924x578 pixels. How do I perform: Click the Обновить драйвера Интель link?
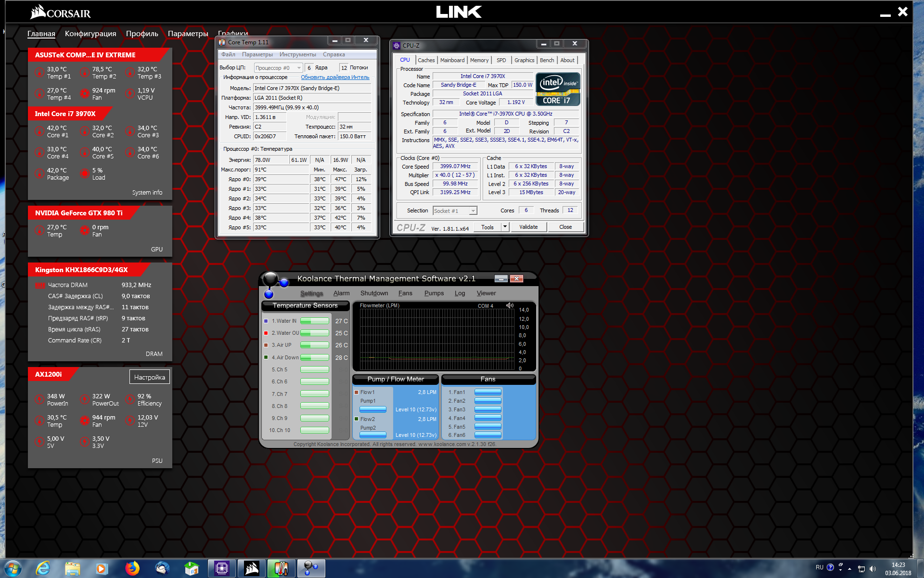pyautogui.click(x=335, y=77)
